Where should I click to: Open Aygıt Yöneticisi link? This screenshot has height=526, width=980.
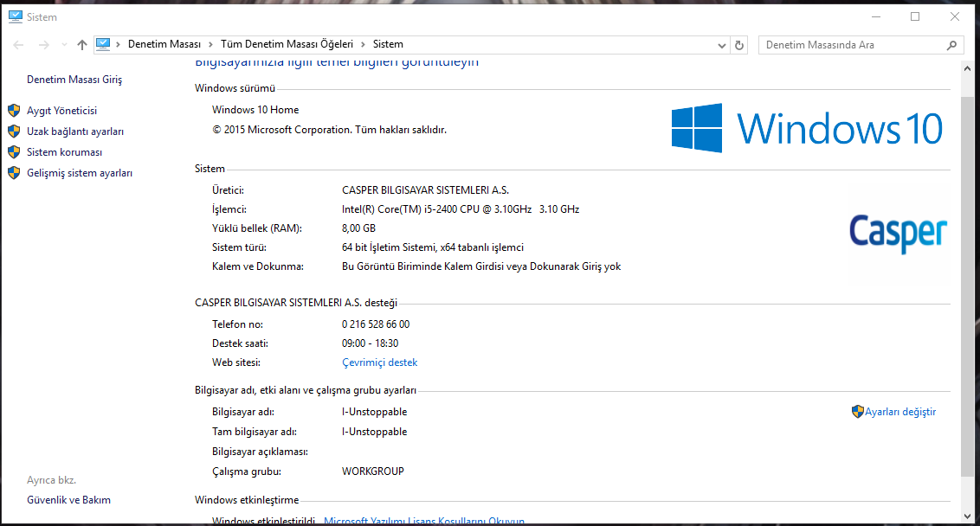61,111
